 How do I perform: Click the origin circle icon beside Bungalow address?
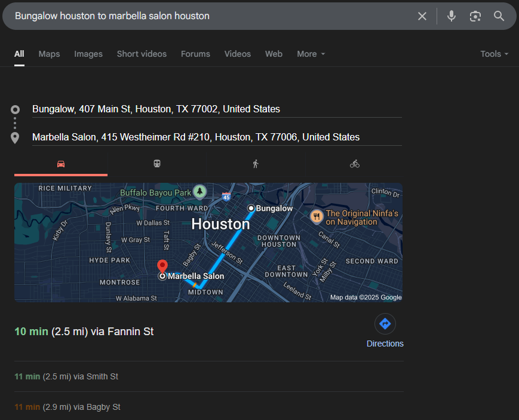[15, 109]
